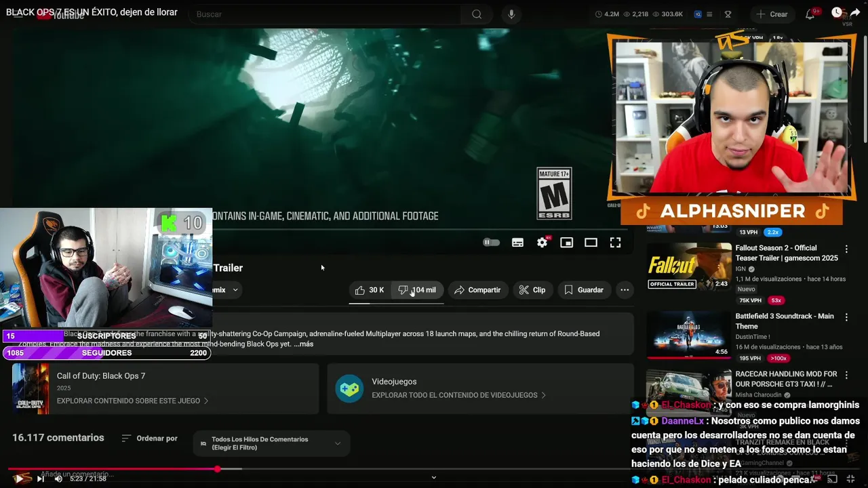Viewport: 868px width, 488px height.
Task: Click the Crear button
Action: pyautogui.click(x=772, y=14)
